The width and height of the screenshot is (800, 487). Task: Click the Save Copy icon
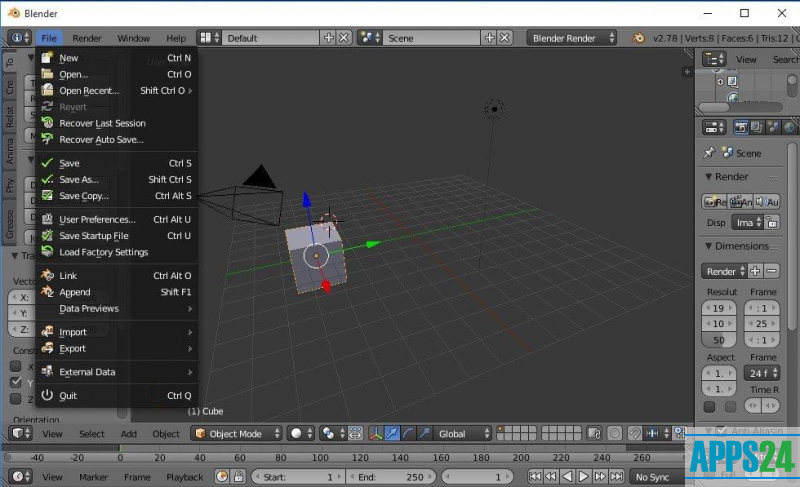click(x=47, y=196)
